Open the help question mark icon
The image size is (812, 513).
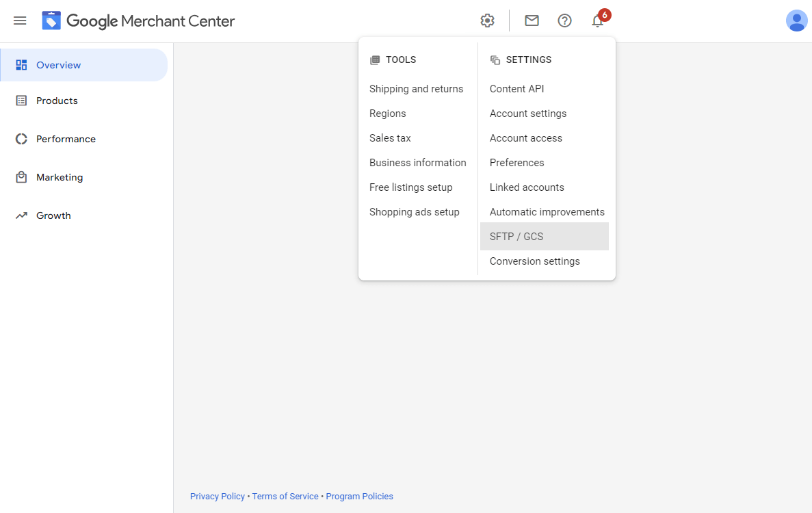(x=564, y=21)
